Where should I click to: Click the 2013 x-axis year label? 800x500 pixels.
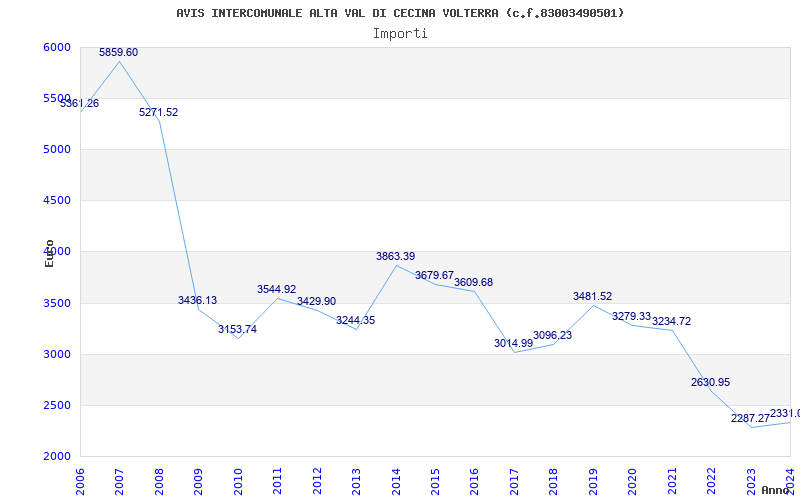click(x=356, y=481)
